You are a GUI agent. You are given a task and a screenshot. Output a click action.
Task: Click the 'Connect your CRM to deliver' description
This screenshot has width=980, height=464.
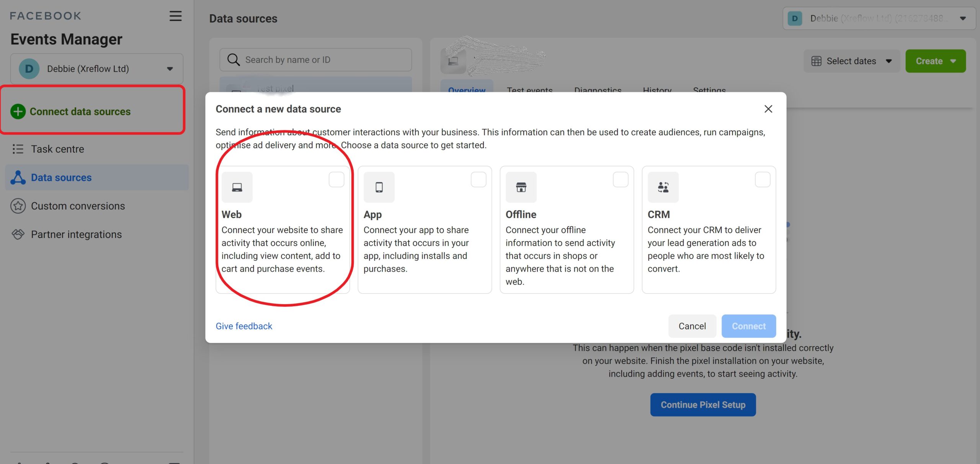706,249
